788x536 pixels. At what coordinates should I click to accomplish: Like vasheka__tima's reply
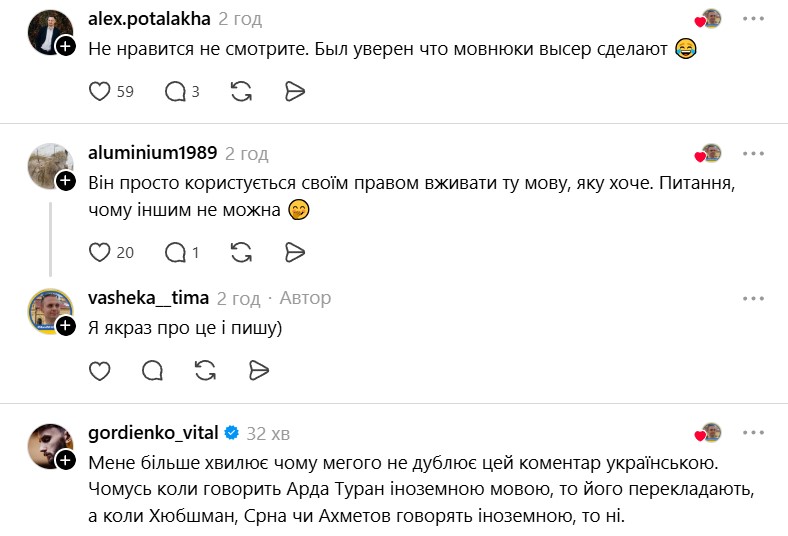(x=100, y=371)
